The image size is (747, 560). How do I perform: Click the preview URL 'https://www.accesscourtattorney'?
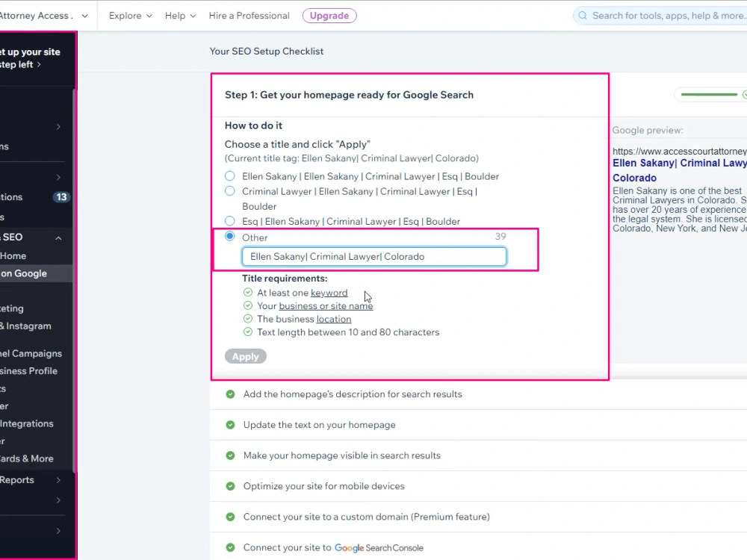[679, 152]
